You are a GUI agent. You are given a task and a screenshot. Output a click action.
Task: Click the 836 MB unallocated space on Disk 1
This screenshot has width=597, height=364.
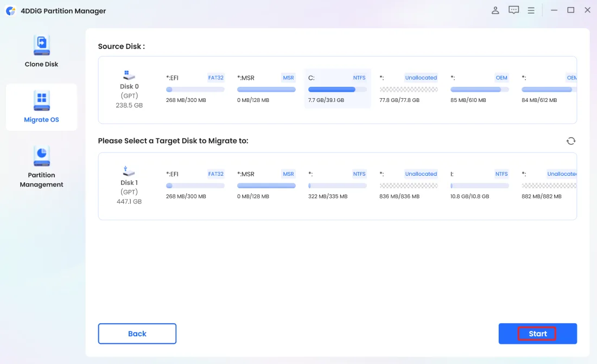(408, 184)
